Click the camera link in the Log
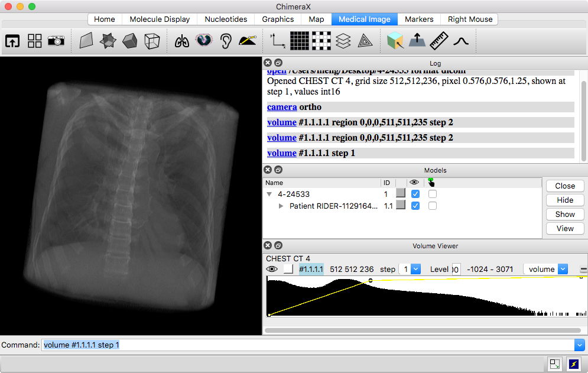The width and height of the screenshot is (588, 373). [282, 107]
